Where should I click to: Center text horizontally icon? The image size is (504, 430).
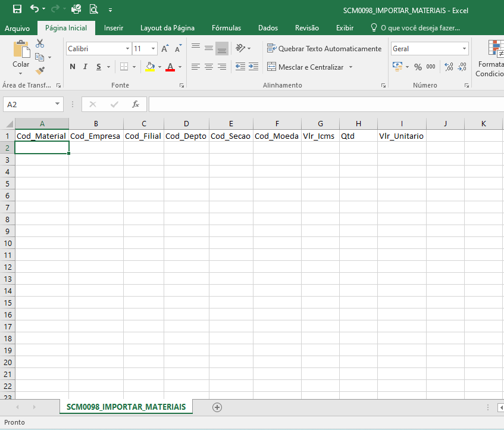[209, 67]
